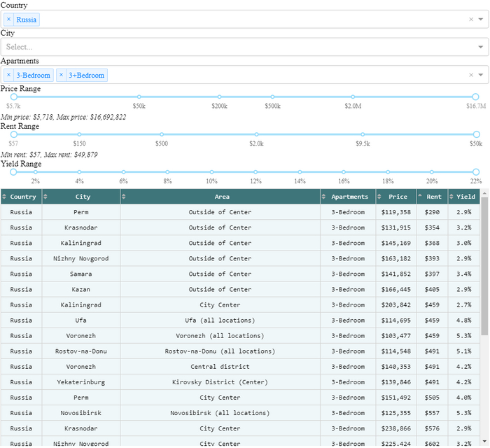Screen dimensions: 490x448
Task: Remove the 3-Bedroom tag from Apartments
Action: 9,76
